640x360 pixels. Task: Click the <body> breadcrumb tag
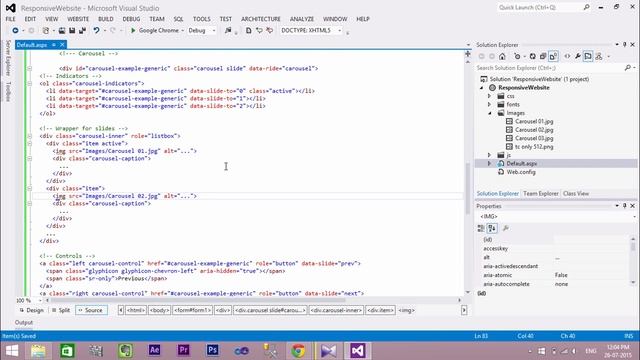pos(159,310)
